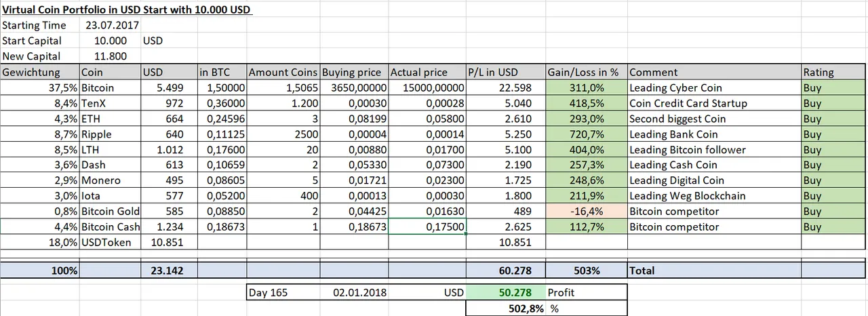Image resolution: width=868 pixels, height=316 pixels.
Task: Select the 37,5% weighting cell
Action: tap(40, 87)
